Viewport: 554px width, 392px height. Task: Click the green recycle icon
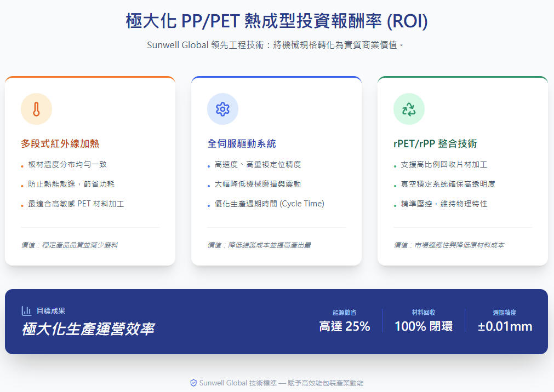click(x=409, y=109)
